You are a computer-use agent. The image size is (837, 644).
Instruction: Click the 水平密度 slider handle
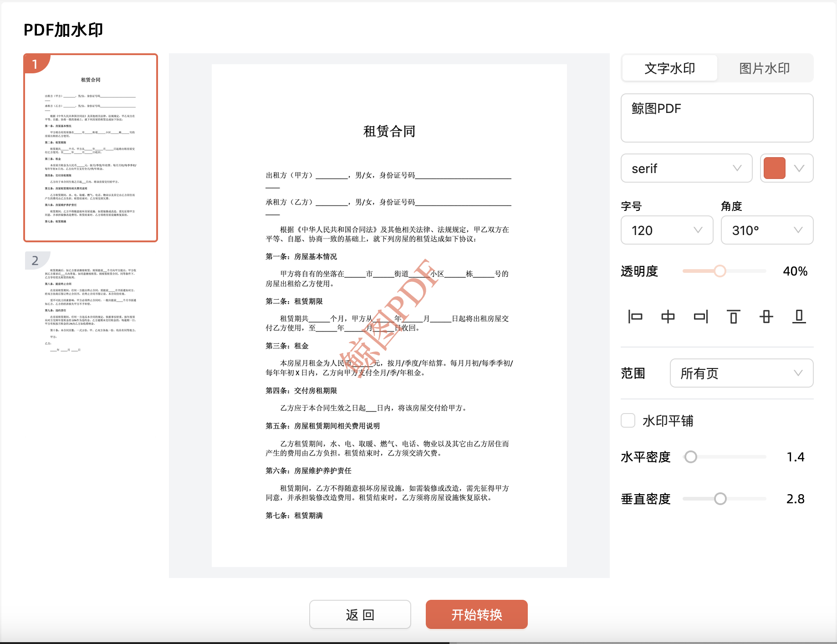tap(691, 457)
